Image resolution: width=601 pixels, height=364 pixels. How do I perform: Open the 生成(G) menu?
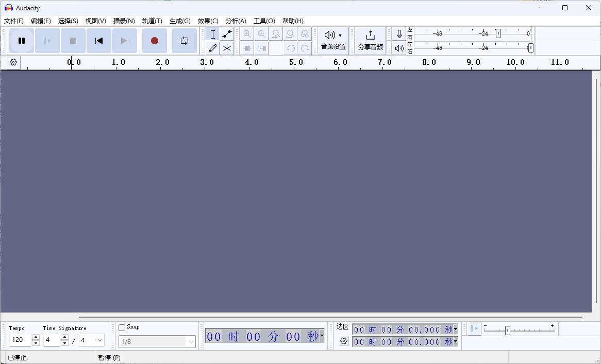click(x=179, y=21)
